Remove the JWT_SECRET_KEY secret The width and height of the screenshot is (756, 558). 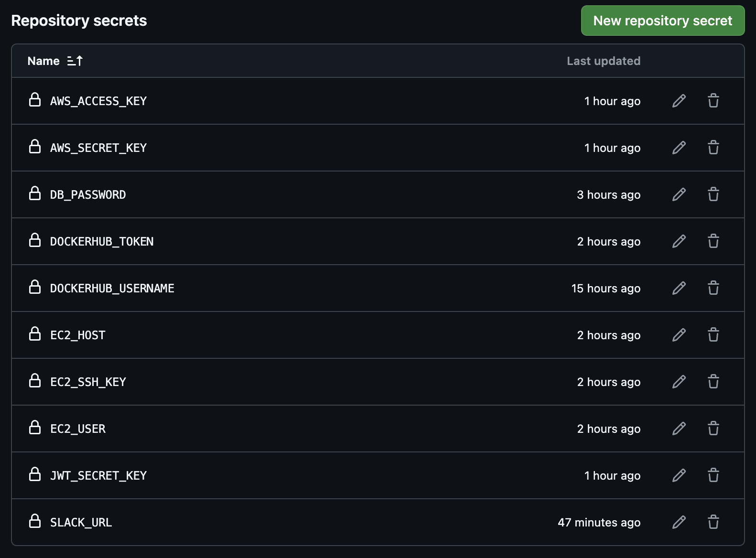click(713, 475)
